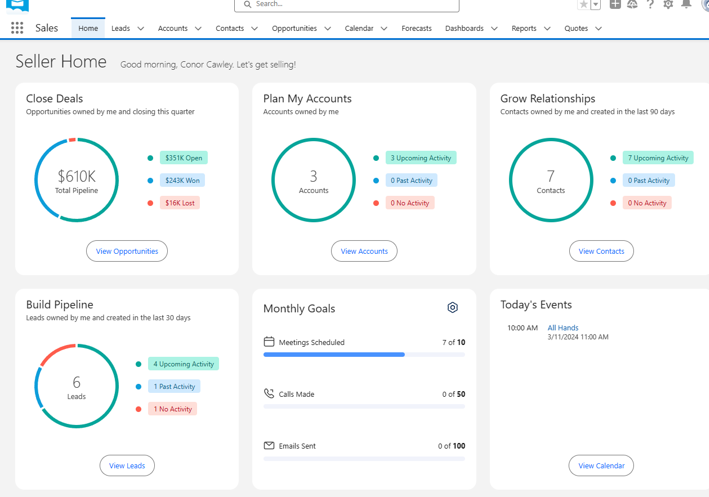Image resolution: width=709 pixels, height=497 pixels.
Task: Open Monthly Goals settings icon
Action: click(452, 308)
